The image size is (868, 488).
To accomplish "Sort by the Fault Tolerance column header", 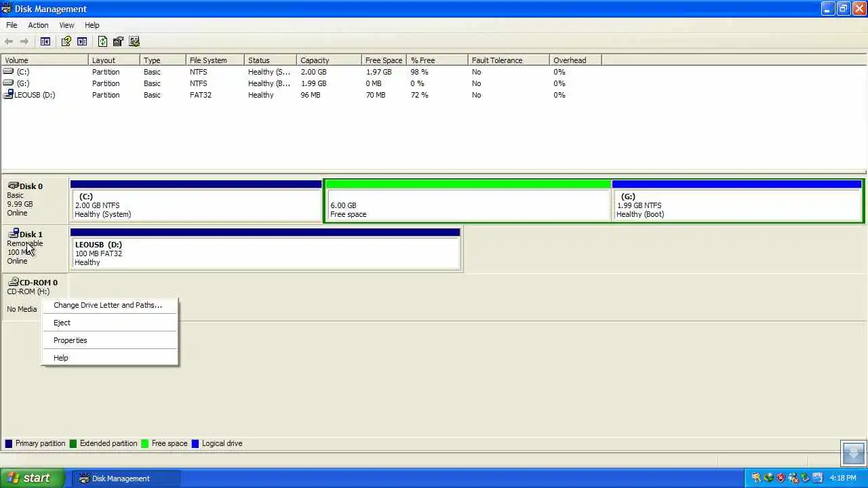I will pyautogui.click(x=508, y=60).
